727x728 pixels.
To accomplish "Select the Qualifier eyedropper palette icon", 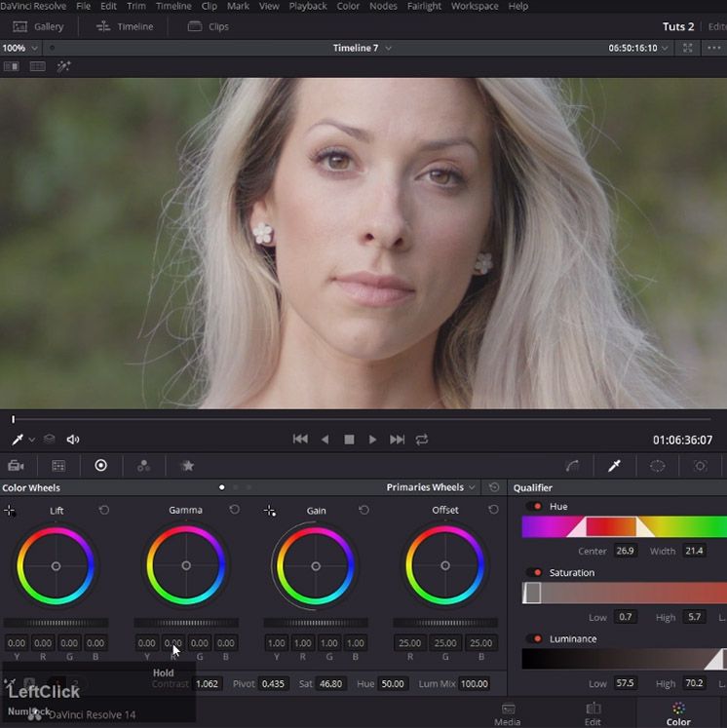I will tap(614, 466).
